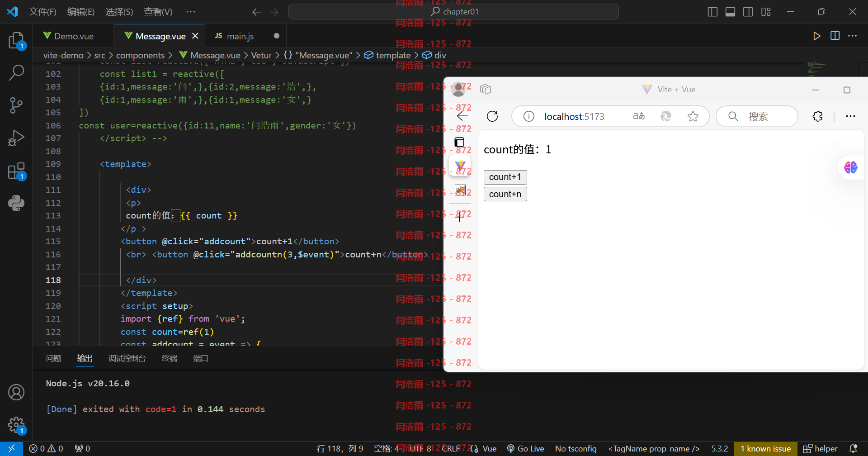Open the 查看(V) menu
Screen dimensions: 868x456
pyautogui.click(x=158, y=12)
